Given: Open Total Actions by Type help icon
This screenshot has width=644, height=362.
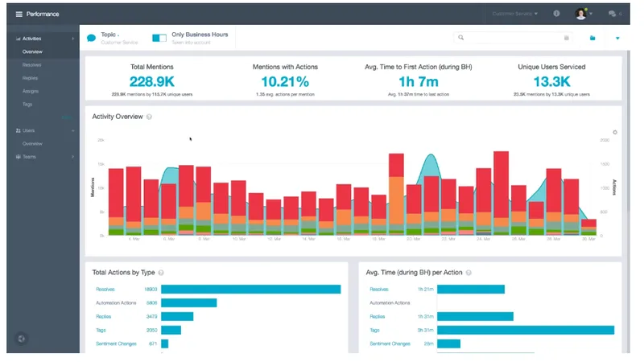Looking at the screenshot, I should (161, 273).
